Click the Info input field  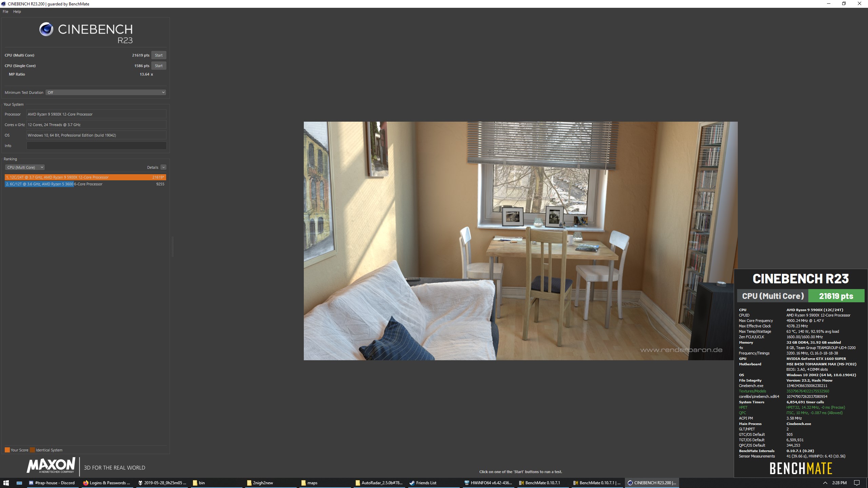point(96,146)
